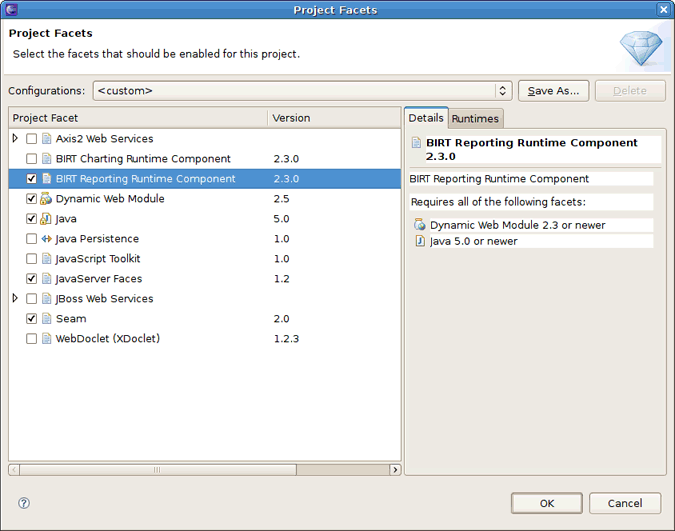Image resolution: width=675 pixels, height=531 pixels.
Task: Switch to the Runtimes tab
Action: point(475,118)
